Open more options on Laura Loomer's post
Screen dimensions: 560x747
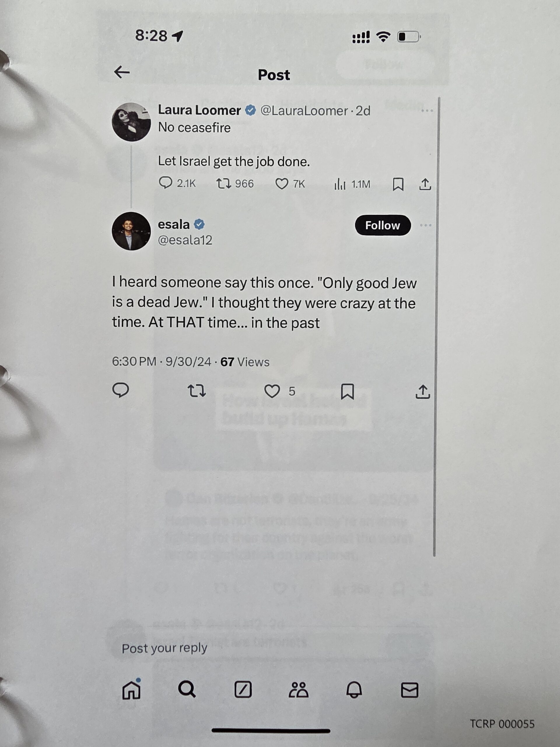coord(427,111)
